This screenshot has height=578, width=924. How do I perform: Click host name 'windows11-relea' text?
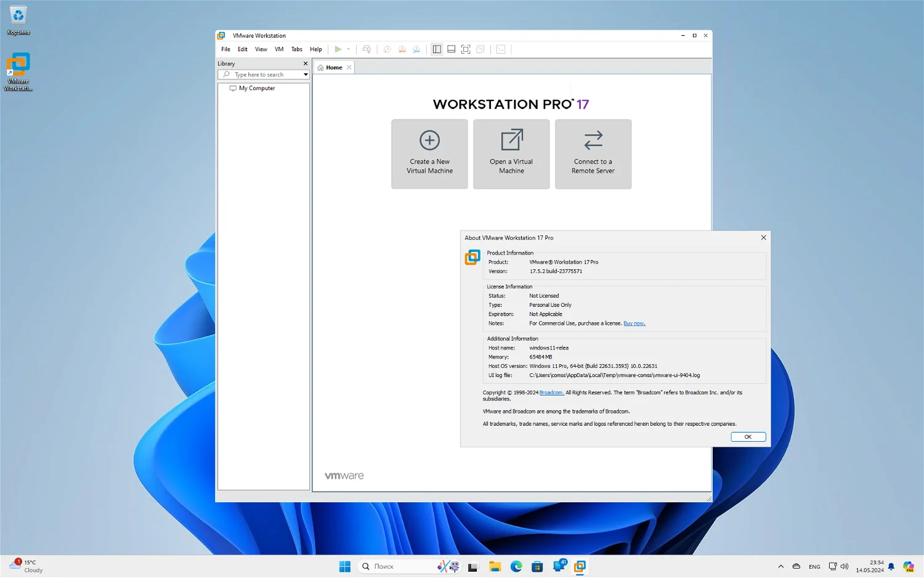(549, 348)
